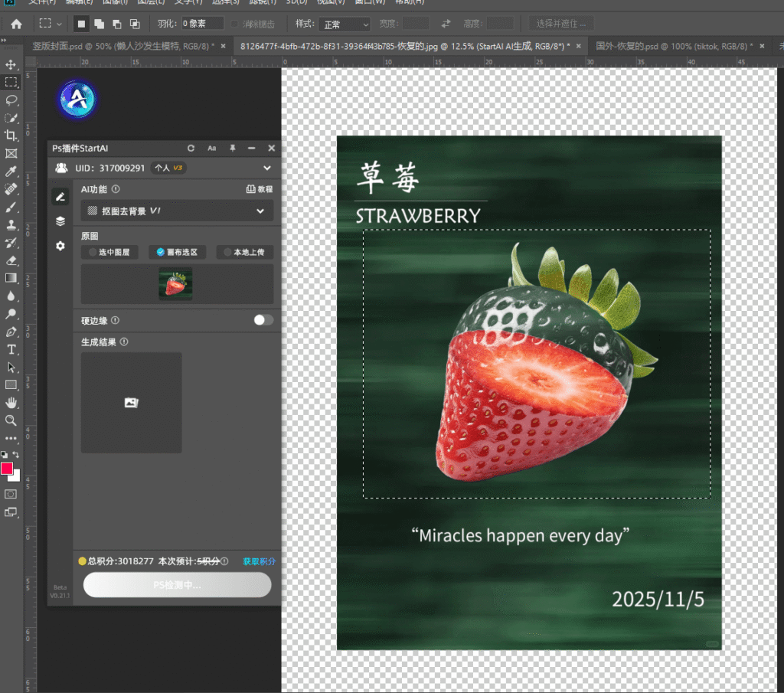Select the Crop tool
784x693 pixels.
click(x=11, y=136)
